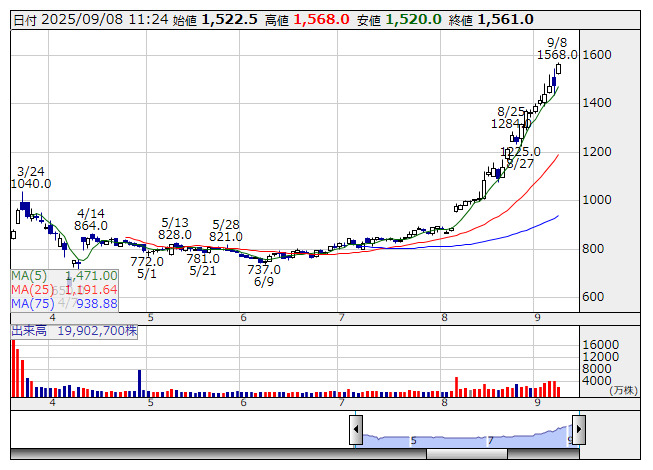This screenshot has height=470, width=653.
Task: Click the 8000 volume axis label
Action: pos(597,369)
